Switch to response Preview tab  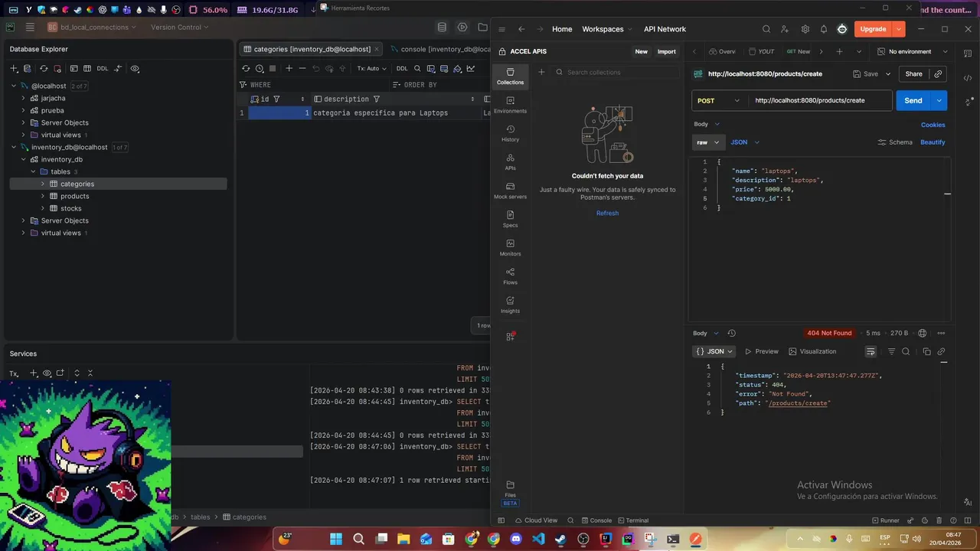point(761,351)
